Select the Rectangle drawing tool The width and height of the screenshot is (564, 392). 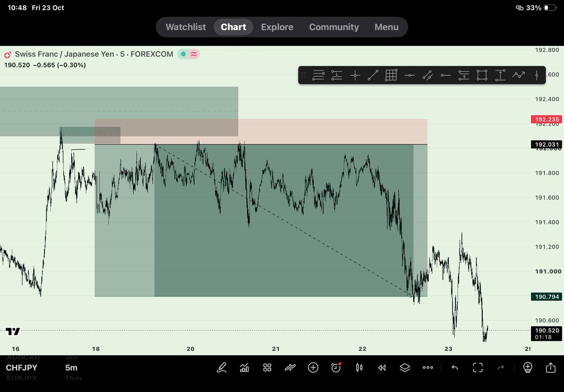point(482,75)
